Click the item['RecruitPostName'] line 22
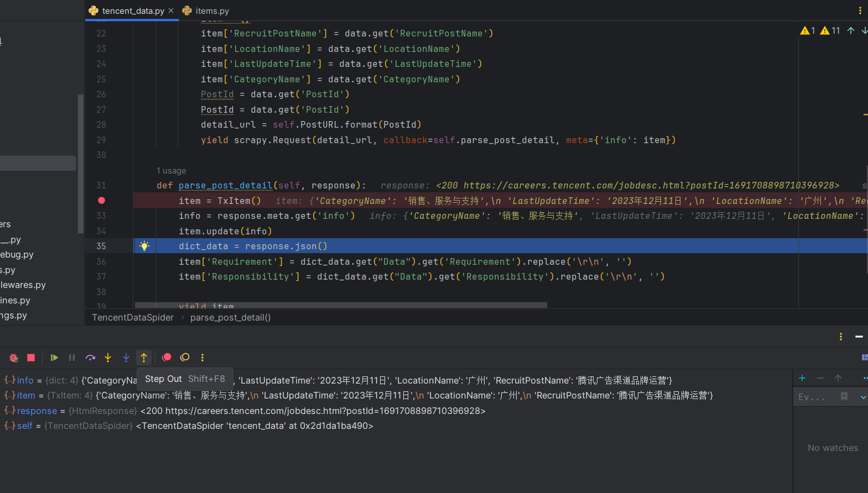The image size is (868, 493). tap(347, 34)
